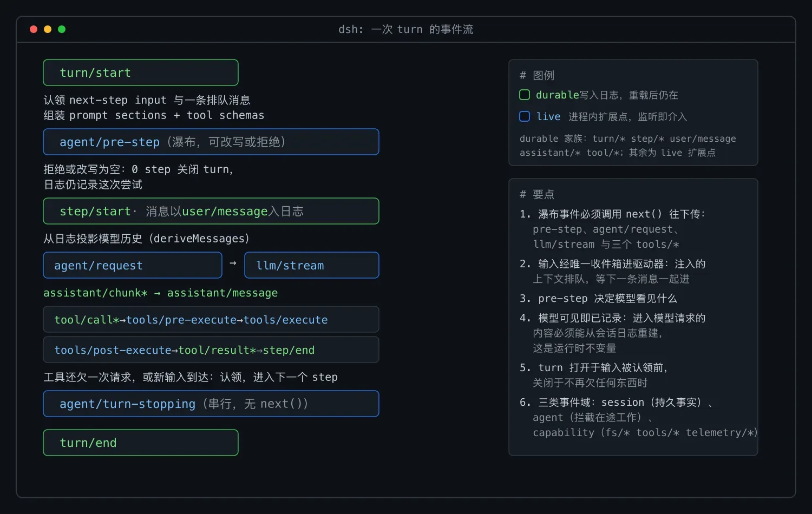Click the turn/end event box
Screen dimensions: 812x514
click(x=141, y=443)
